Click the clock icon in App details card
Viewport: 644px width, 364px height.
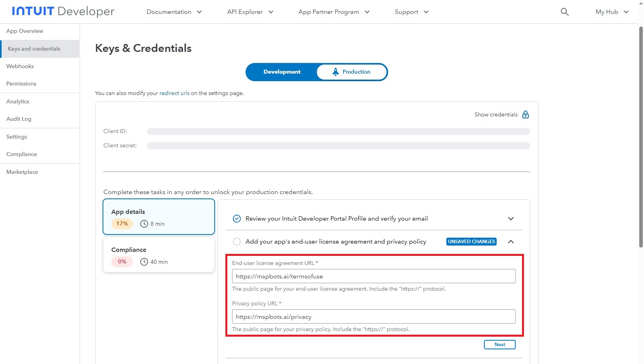click(144, 224)
